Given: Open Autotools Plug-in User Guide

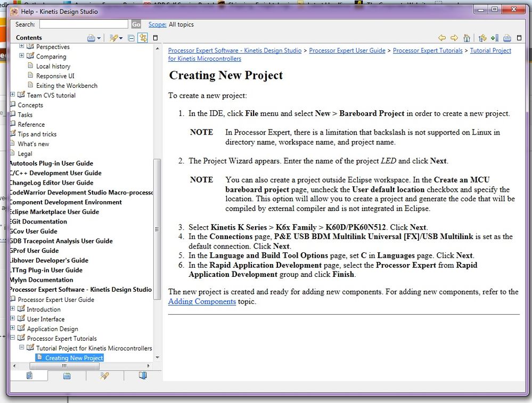Looking at the screenshot, I should click(51, 163).
